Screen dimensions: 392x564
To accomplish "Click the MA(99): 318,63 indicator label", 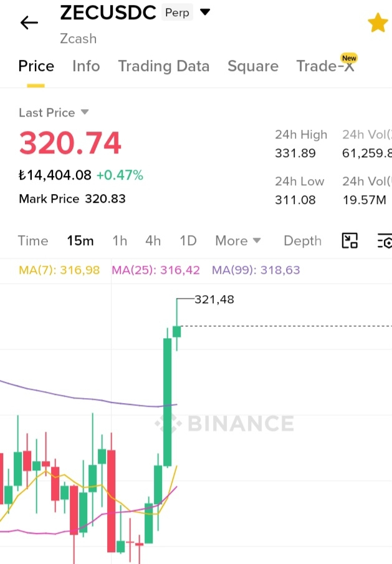I will [256, 270].
